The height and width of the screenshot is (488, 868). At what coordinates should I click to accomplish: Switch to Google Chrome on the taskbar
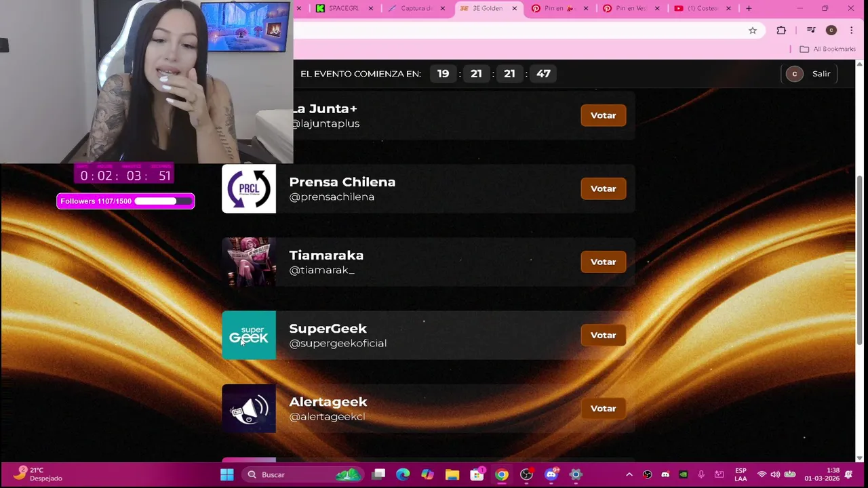[502, 474]
